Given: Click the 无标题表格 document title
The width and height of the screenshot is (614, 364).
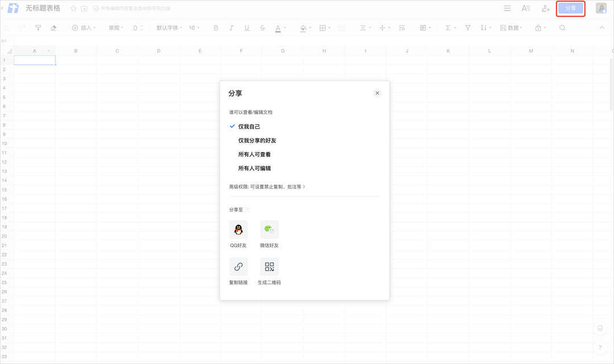Looking at the screenshot, I should tap(43, 8).
